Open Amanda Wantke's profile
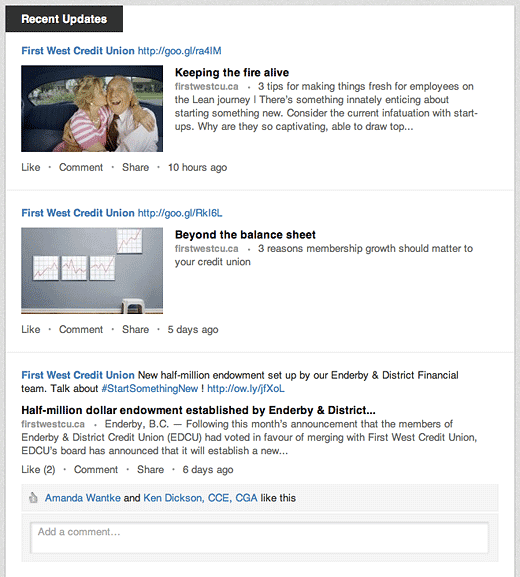 (83, 498)
